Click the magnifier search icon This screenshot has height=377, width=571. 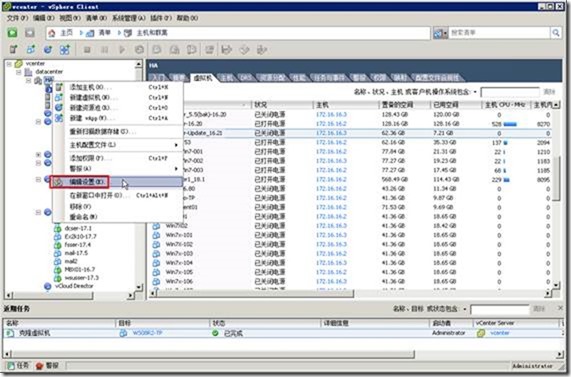pos(556,33)
